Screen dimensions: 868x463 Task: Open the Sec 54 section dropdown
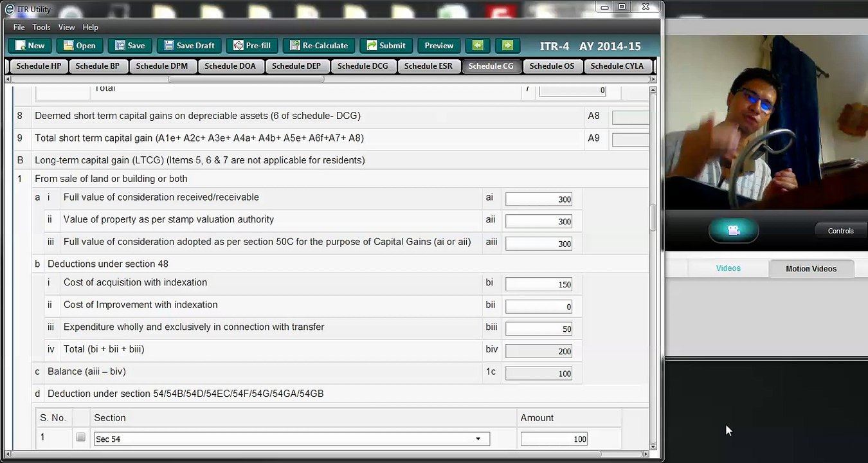[x=292, y=439]
